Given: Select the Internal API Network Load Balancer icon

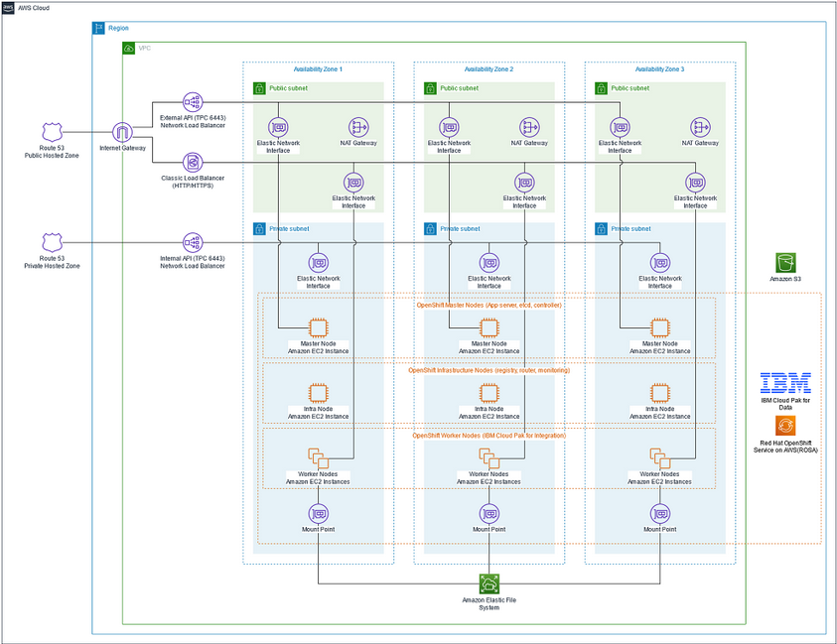Looking at the screenshot, I should click(193, 243).
